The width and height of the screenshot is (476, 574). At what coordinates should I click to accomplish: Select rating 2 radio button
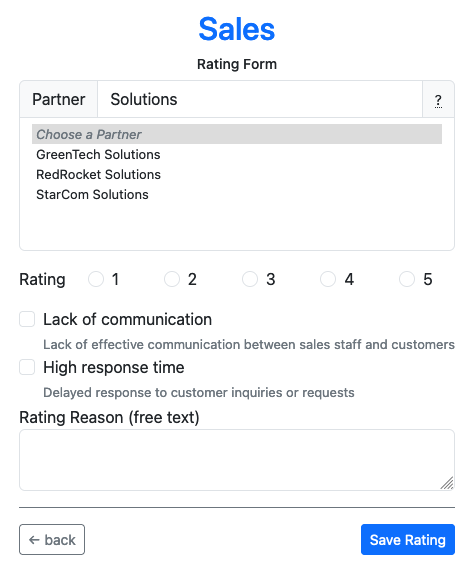(172, 279)
